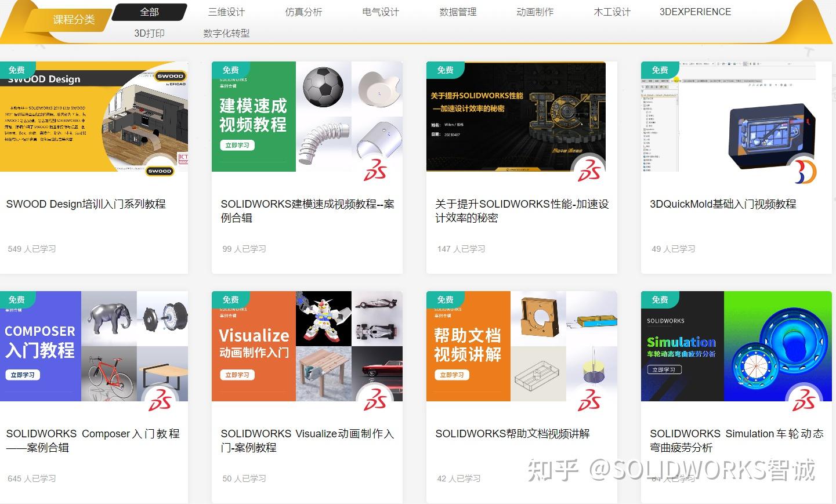Click the SOLIDWORKS帮助文档视频讲解 title

[x=512, y=434]
